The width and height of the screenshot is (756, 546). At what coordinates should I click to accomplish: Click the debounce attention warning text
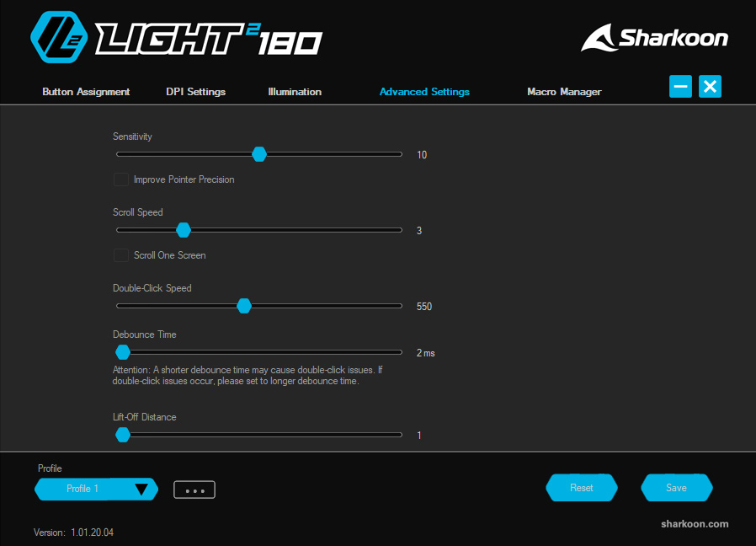248,376
